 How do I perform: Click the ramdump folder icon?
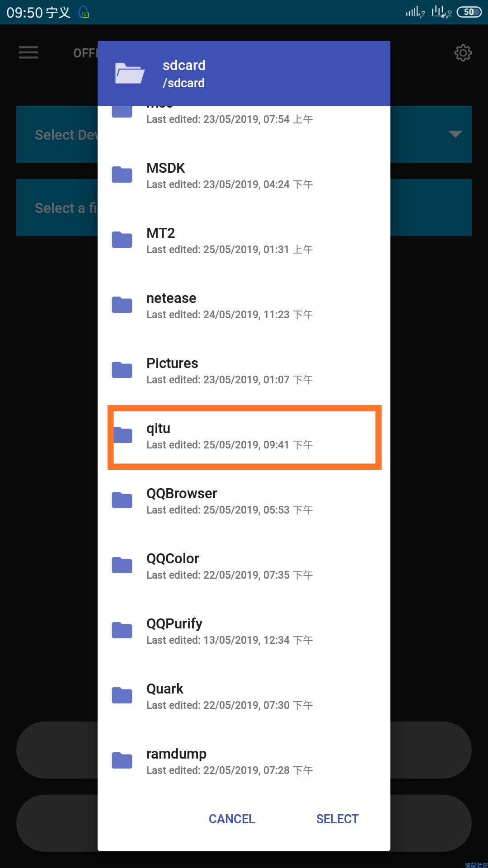click(x=122, y=760)
